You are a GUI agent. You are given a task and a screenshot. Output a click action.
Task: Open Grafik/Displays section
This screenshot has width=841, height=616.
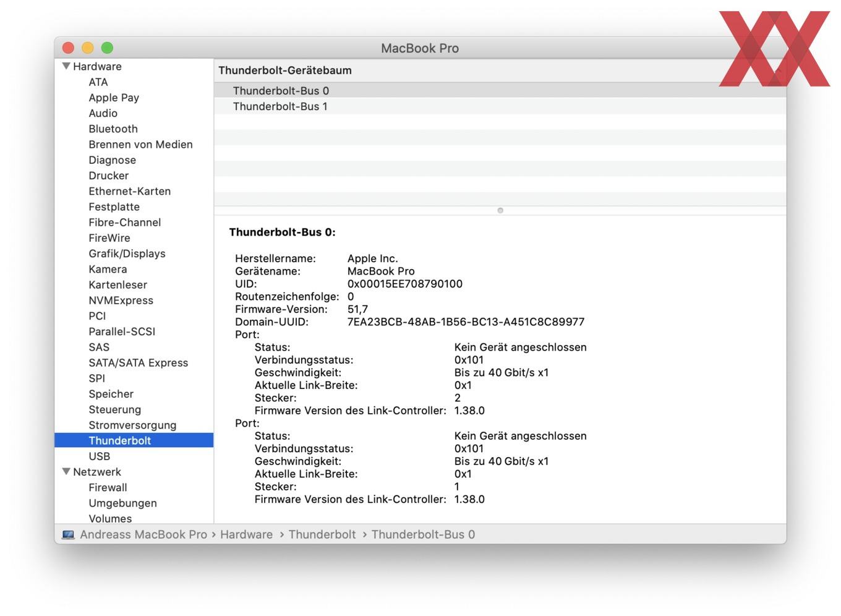[x=127, y=254]
